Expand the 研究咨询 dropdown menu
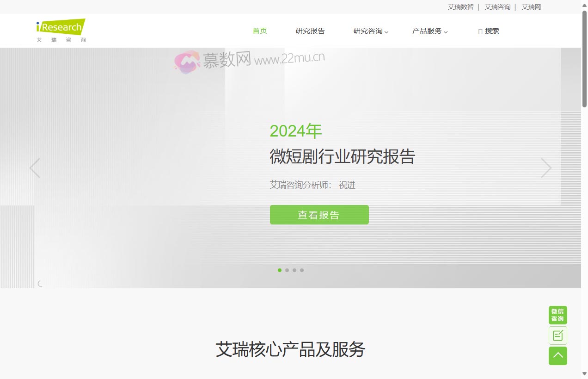This screenshot has width=588, height=379. tap(370, 31)
